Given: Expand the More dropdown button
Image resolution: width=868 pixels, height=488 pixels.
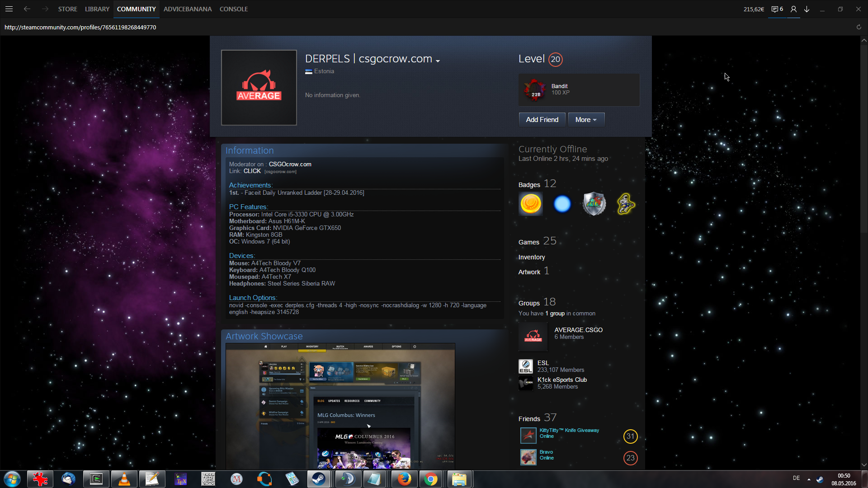Looking at the screenshot, I should pyautogui.click(x=586, y=120).
